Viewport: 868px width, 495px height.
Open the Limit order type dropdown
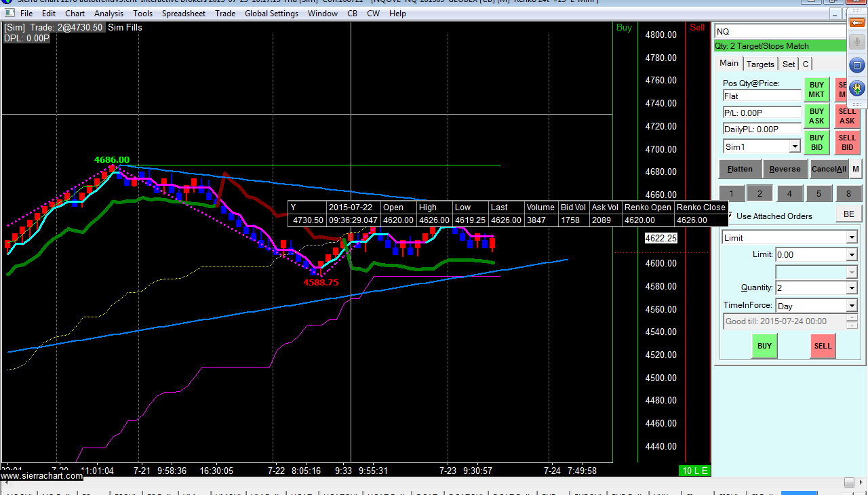[x=852, y=237]
